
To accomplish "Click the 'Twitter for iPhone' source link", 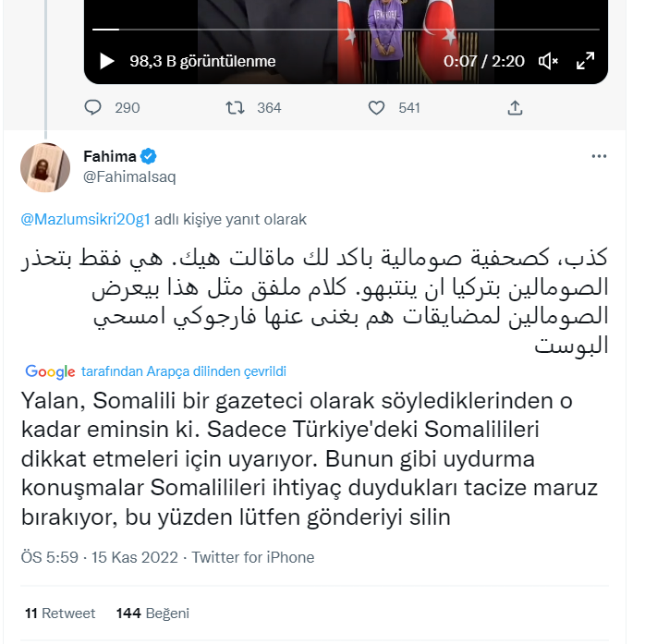I will (x=253, y=558).
